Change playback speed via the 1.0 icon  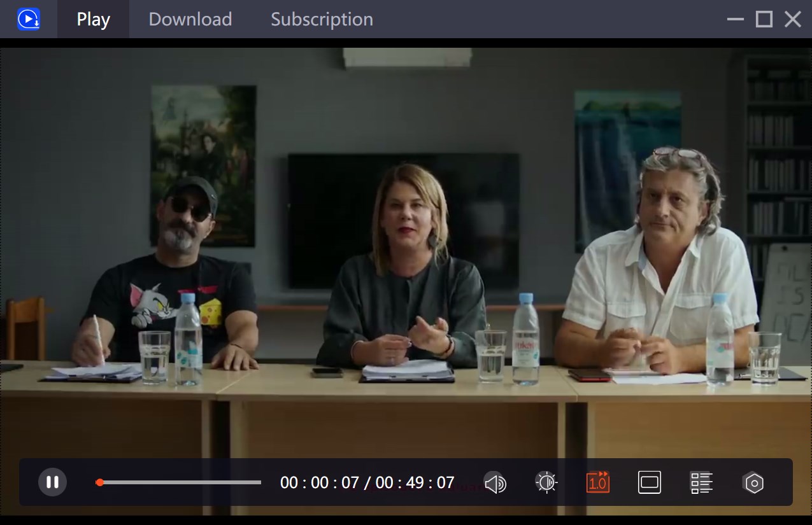pos(597,482)
